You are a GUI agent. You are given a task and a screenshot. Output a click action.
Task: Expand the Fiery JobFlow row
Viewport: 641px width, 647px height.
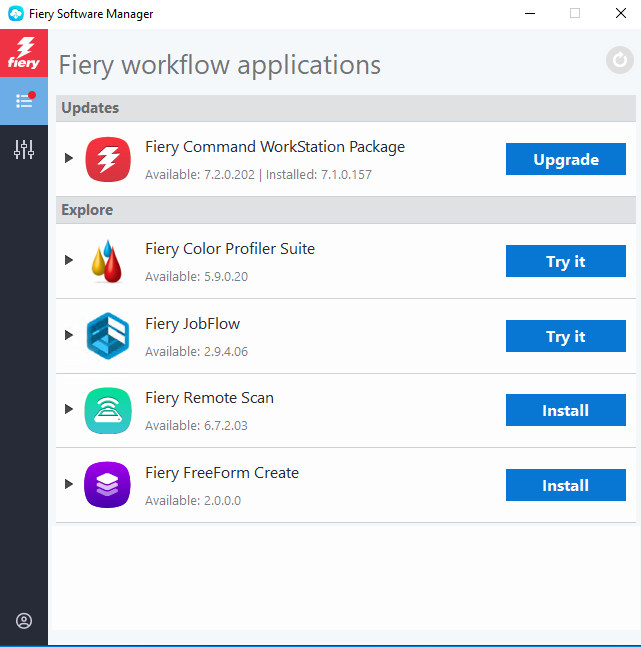69,336
